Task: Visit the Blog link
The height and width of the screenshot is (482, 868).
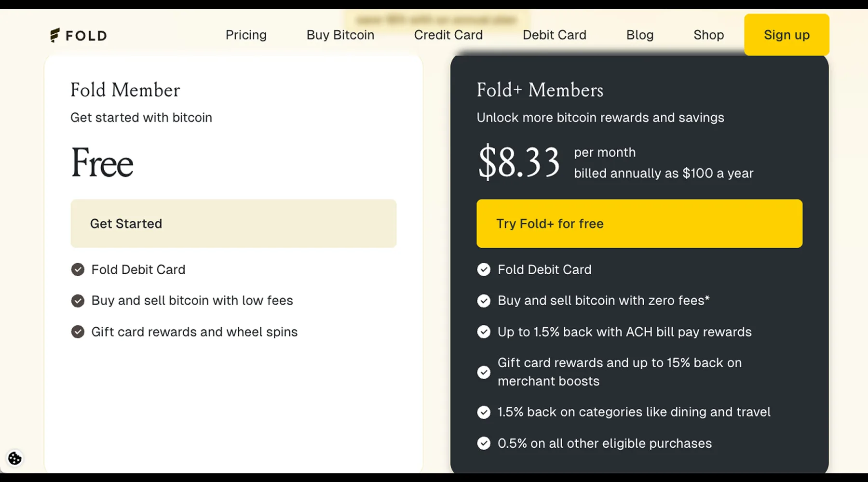Action: pos(640,35)
